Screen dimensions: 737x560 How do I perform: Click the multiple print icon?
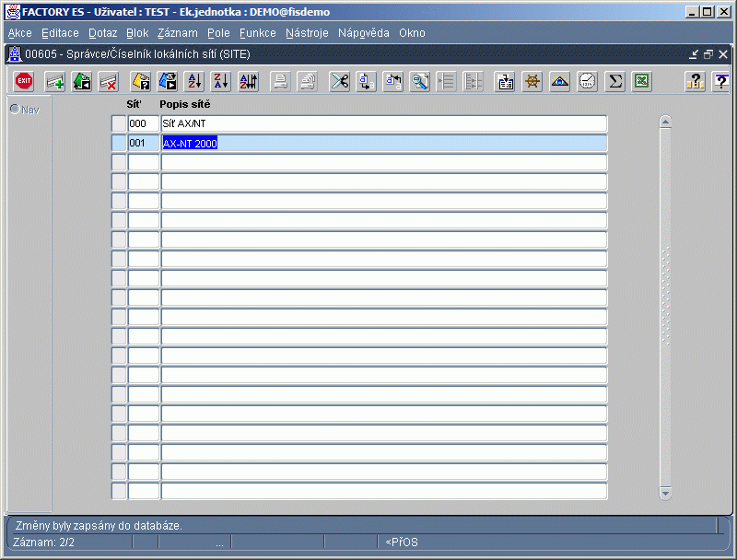pyautogui.click(x=308, y=82)
